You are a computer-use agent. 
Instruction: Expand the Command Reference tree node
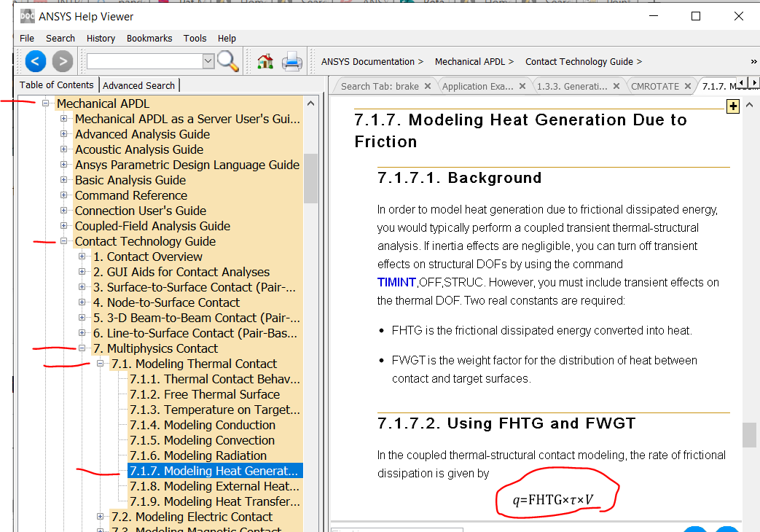[x=64, y=195]
